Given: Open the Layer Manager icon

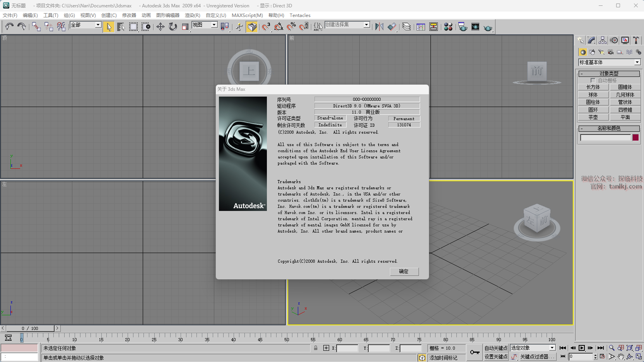Looking at the screenshot, I should (407, 27).
